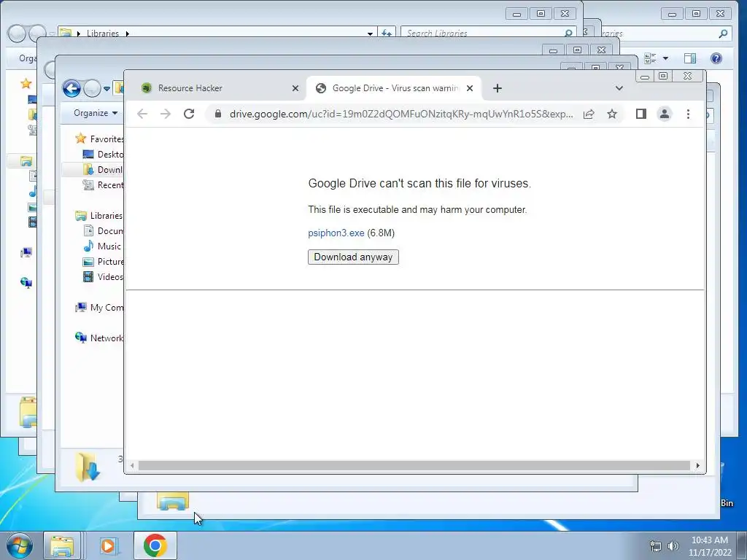Image resolution: width=747 pixels, height=560 pixels.
Task: Open Chrome three-dot menu
Action: (x=688, y=114)
